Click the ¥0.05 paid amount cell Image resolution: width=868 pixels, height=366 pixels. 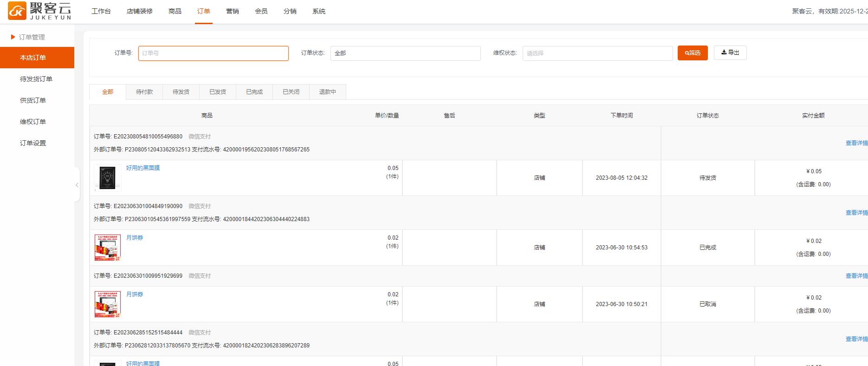point(813,178)
